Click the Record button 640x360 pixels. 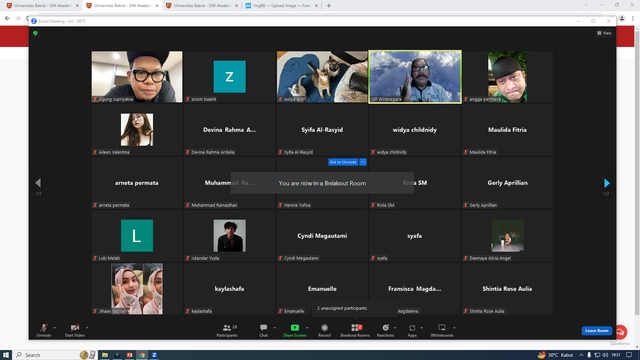pyautogui.click(x=324, y=330)
